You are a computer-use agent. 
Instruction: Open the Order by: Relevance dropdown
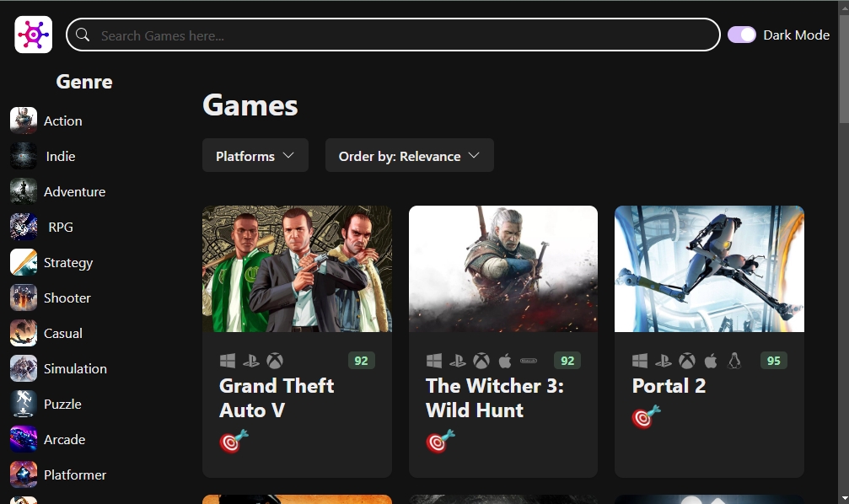(x=410, y=155)
